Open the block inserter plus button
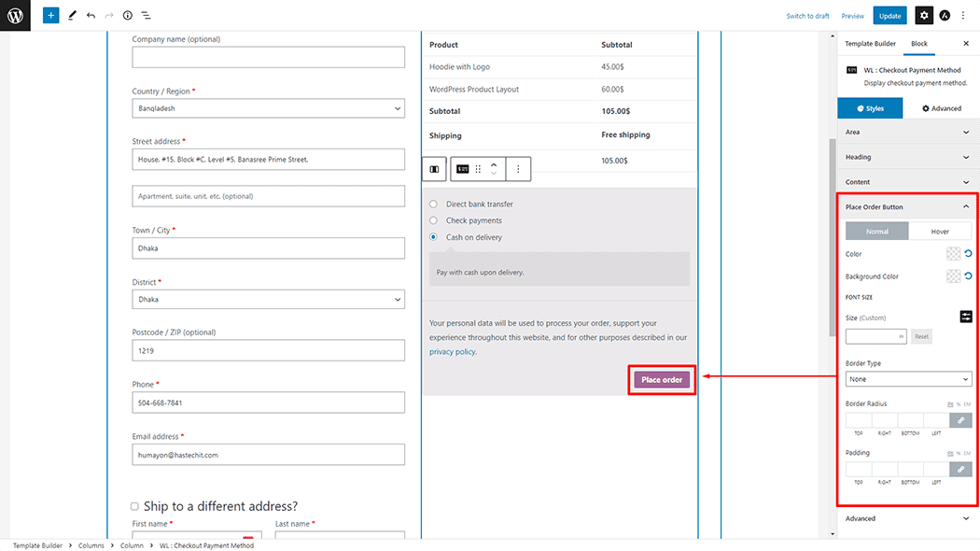 [x=50, y=16]
